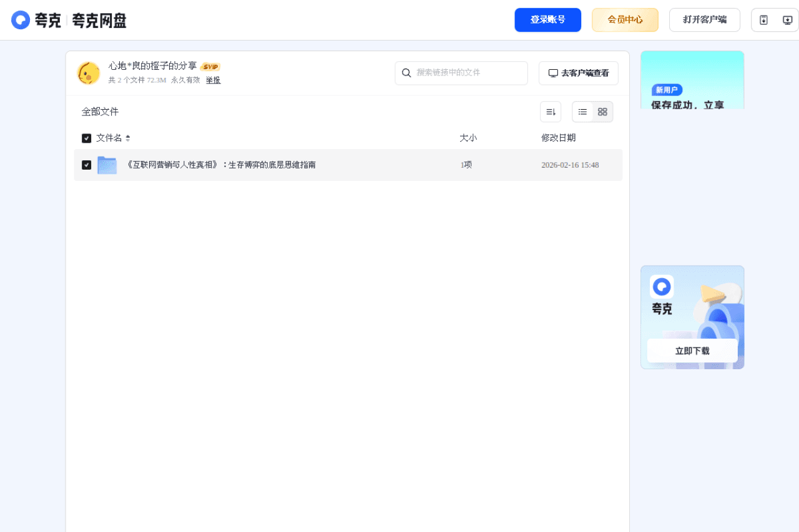Click the 文件名 column sort arrows

click(127, 138)
